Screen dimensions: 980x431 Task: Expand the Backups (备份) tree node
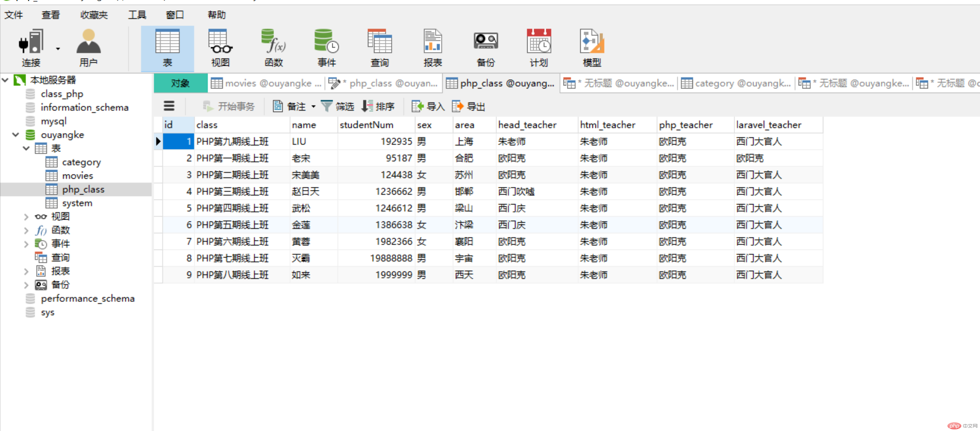(26, 284)
